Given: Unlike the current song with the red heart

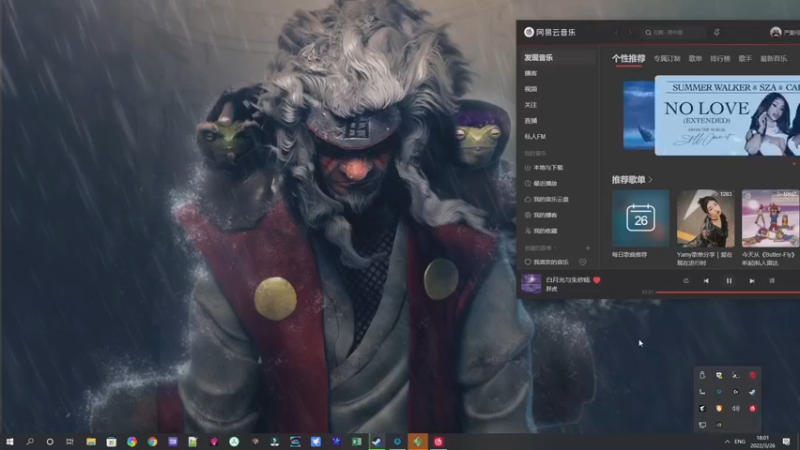Looking at the screenshot, I should 597,280.
